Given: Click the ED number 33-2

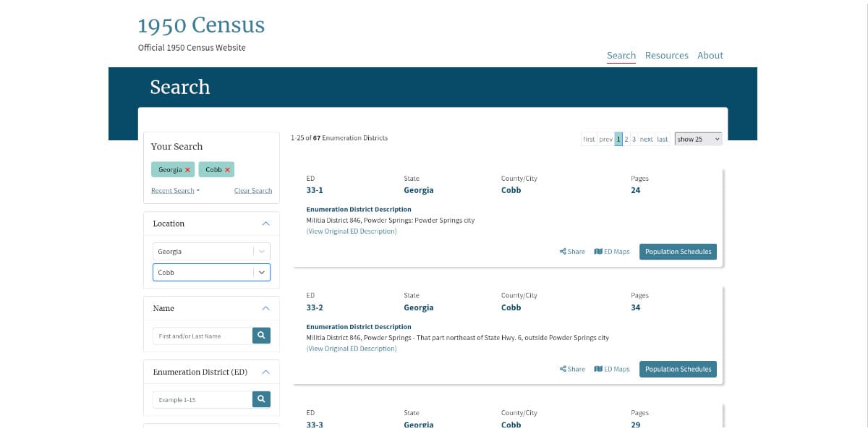Looking at the screenshot, I should point(315,307).
